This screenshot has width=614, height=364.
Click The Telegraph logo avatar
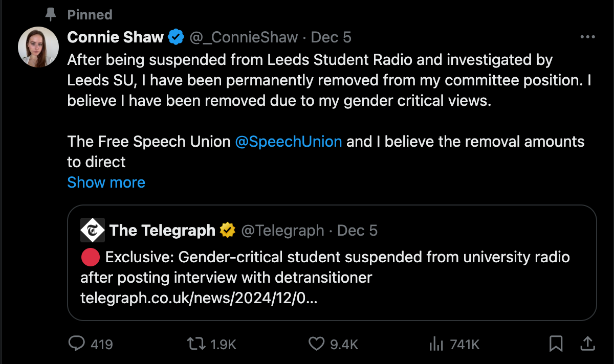point(93,231)
